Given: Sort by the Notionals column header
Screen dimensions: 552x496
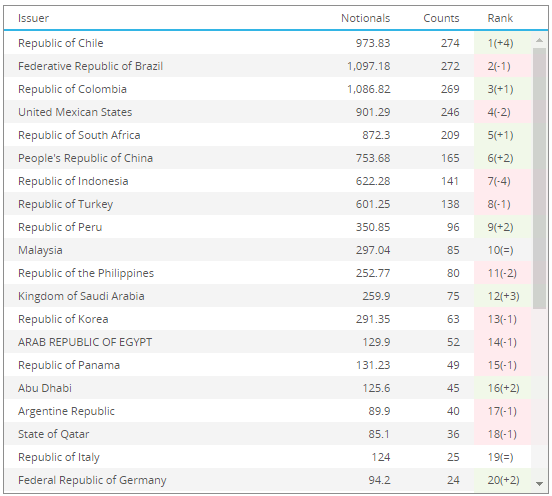Looking at the screenshot, I should tap(365, 18).
